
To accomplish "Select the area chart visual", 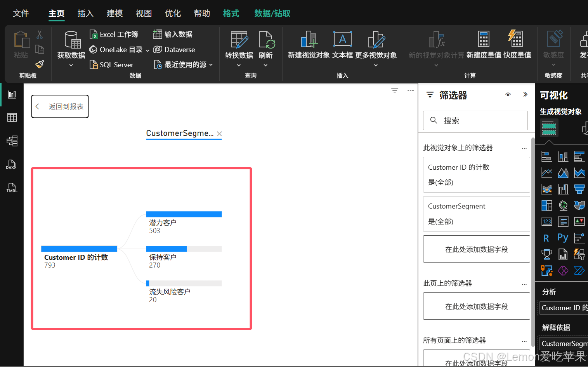I will click(563, 173).
